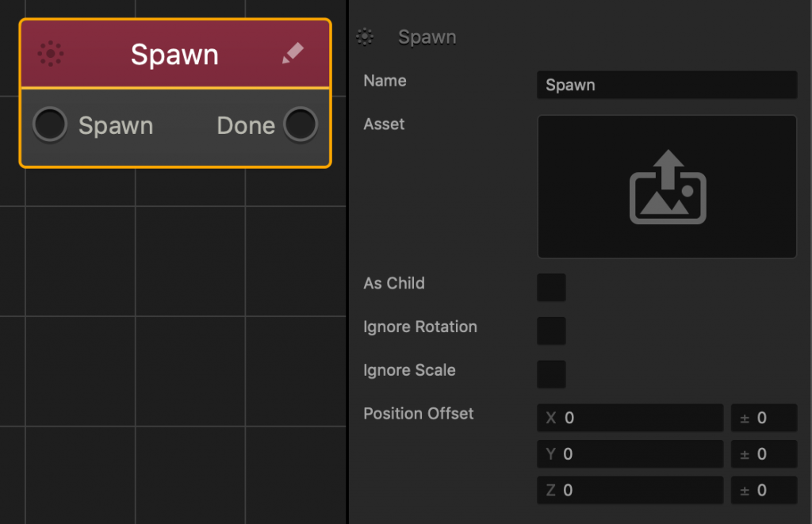Click the particle icon on the Spawn node
Image resolution: width=812 pixels, height=524 pixels.
tap(50, 53)
